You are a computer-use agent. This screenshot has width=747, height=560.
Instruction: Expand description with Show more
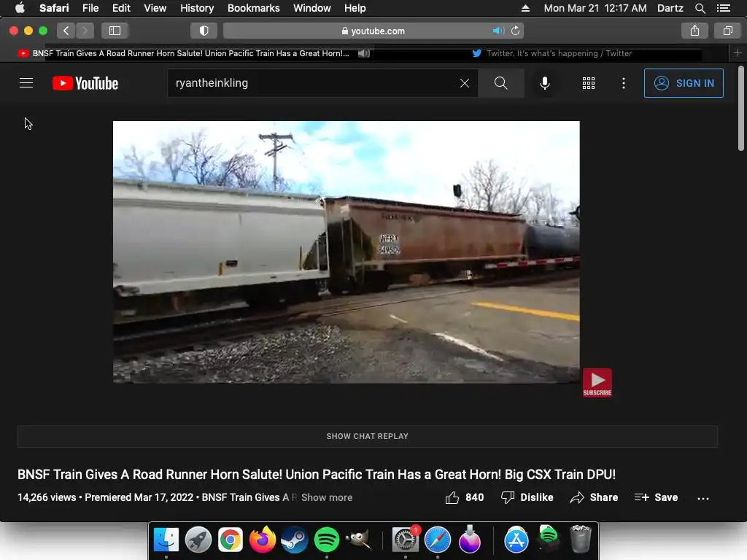tap(327, 497)
